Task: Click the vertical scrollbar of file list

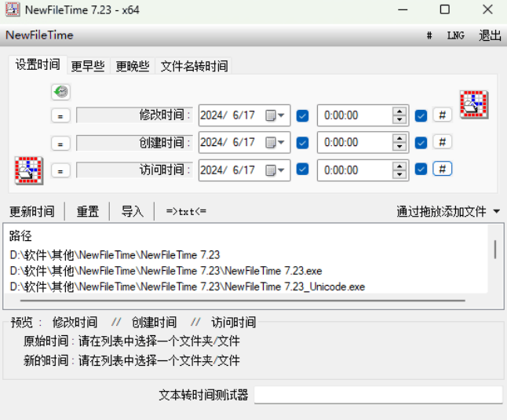Action: click(x=495, y=250)
